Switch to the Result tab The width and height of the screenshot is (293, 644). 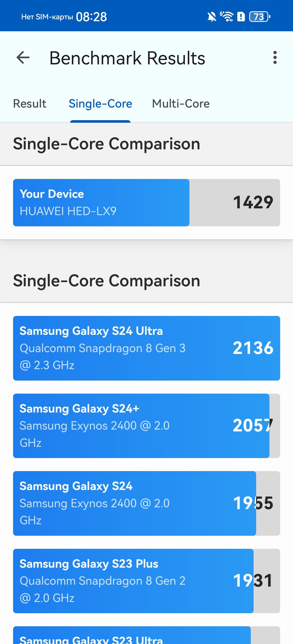point(29,104)
